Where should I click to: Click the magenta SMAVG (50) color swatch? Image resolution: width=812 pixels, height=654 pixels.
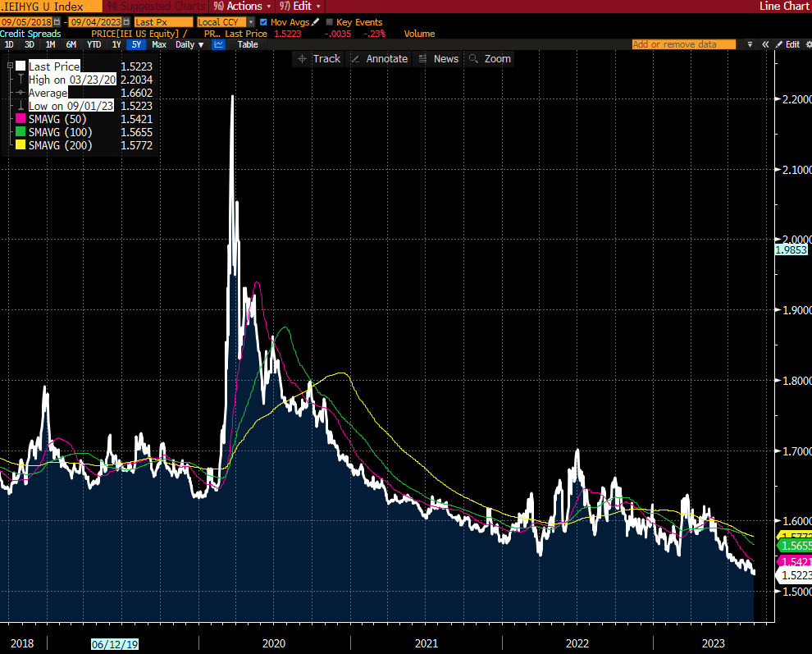[21, 119]
